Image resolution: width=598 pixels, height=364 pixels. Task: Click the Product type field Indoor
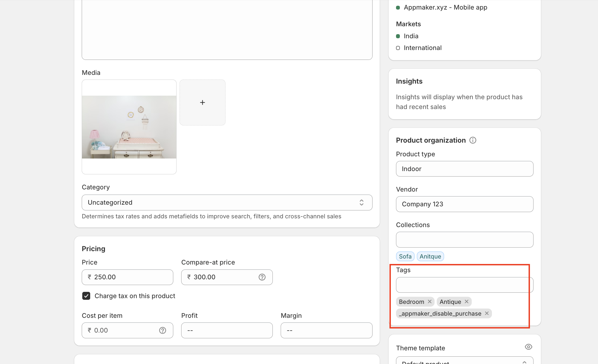pyautogui.click(x=465, y=169)
